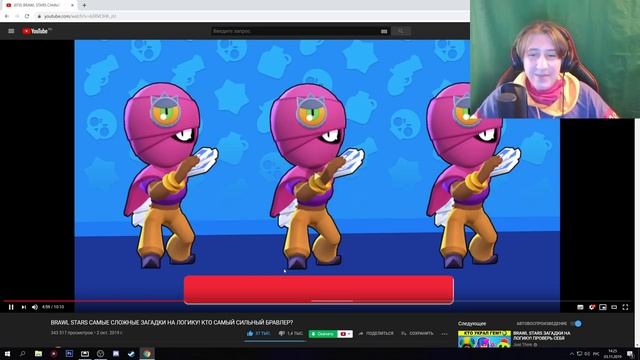640x360 pixels.
Task: Open the next video thumbnail КТО УКРАЛ ГЕМЫ
Action: [x=484, y=339]
